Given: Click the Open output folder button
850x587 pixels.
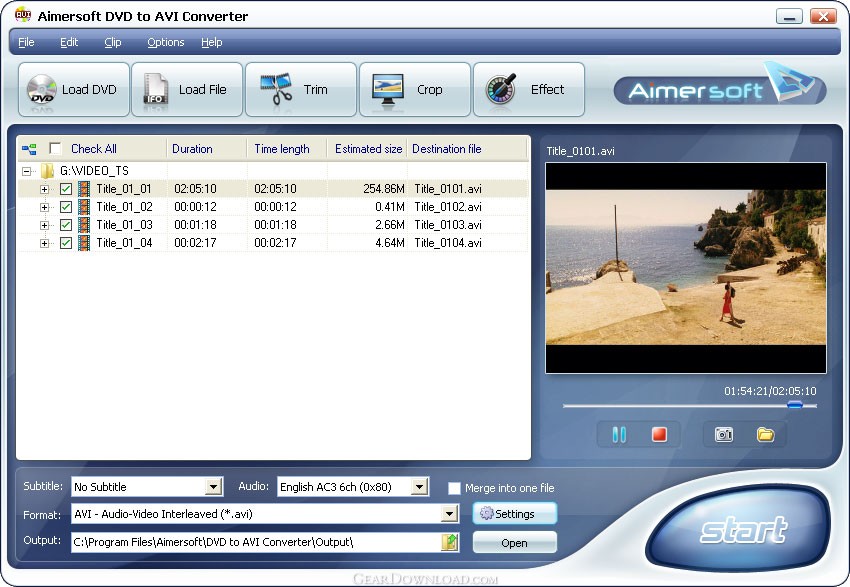Looking at the screenshot, I should [514, 543].
